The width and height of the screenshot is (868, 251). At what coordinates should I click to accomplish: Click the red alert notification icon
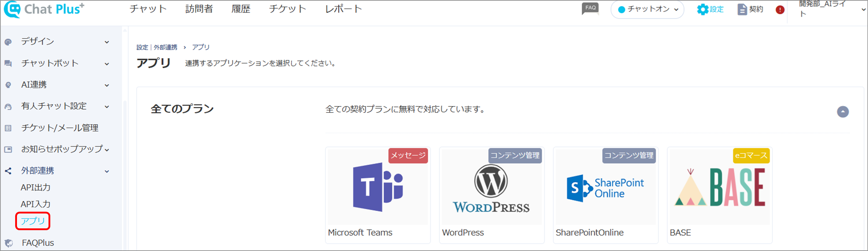coord(780,10)
